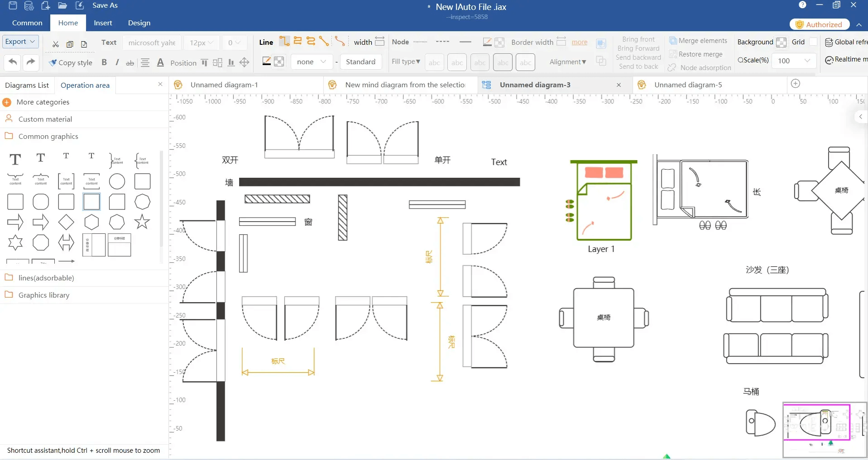Select the dotted node line style

point(420,42)
